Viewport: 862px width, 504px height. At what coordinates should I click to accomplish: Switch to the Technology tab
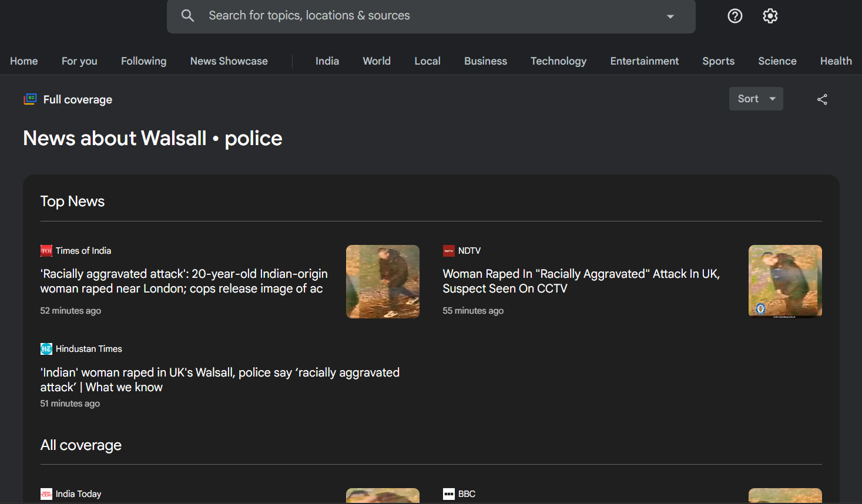click(x=558, y=61)
